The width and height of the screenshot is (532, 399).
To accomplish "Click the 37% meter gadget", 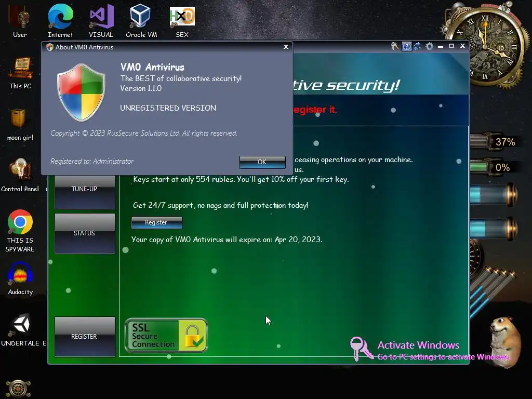I will point(495,141).
